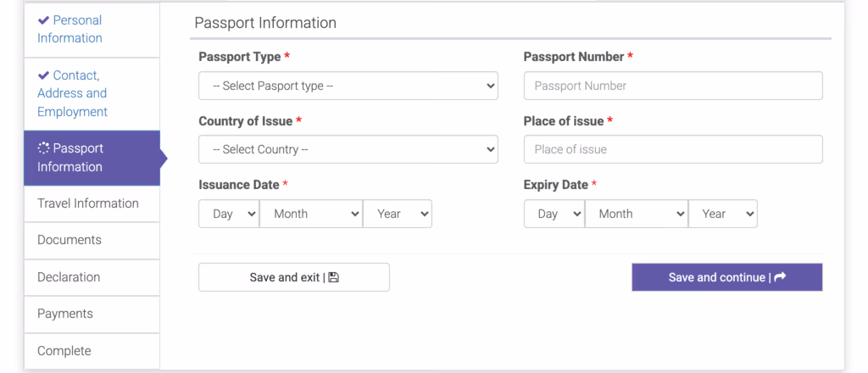Click the Save and exit button
The width and height of the screenshot is (868, 373).
tap(294, 277)
